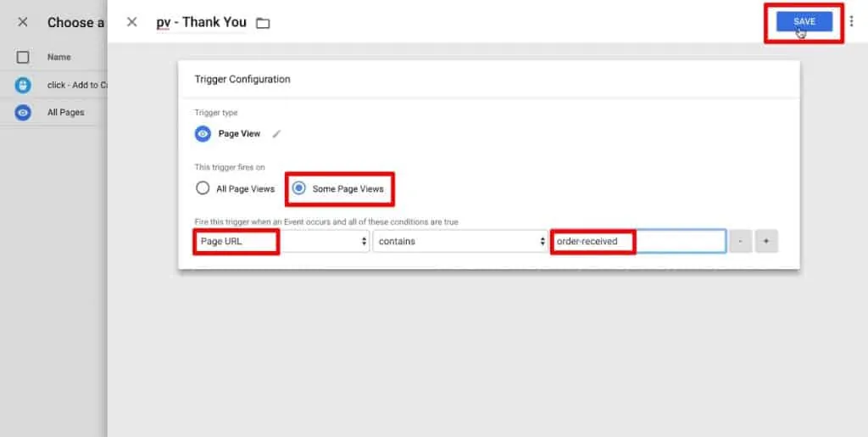Viewport: 868px width, 437px height.
Task: Open the contains operator dropdown
Action: point(460,242)
